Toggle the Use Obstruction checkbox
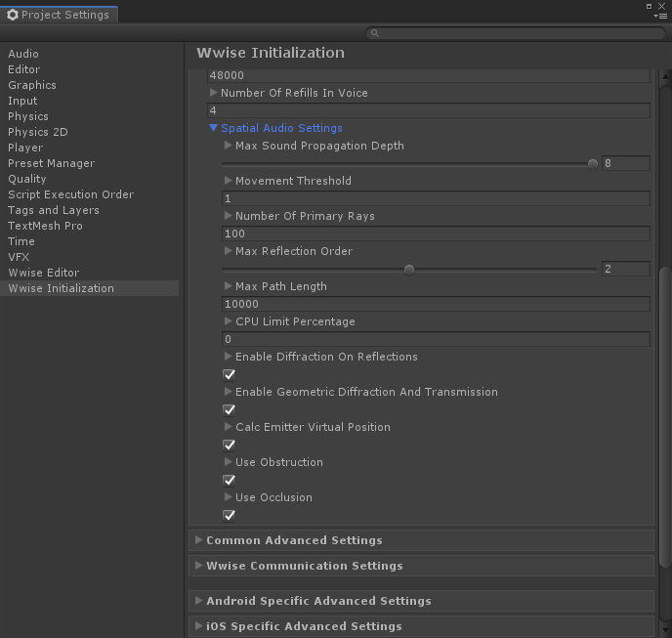672x638 pixels. click(230, 480)
